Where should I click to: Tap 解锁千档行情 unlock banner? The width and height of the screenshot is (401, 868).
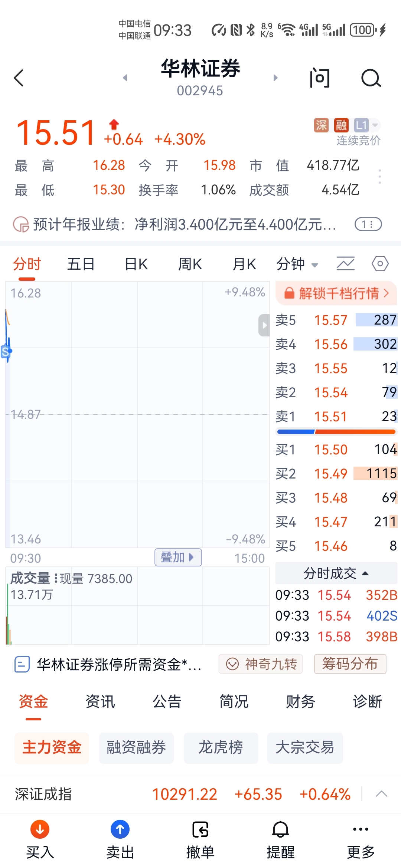click(336, 293)
